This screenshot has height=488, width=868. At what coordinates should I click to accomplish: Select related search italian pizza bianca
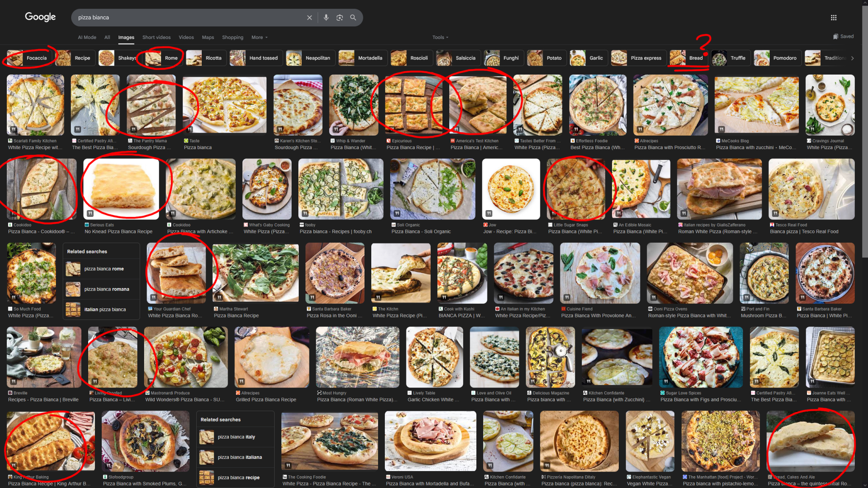pyautogui.click(x=101, y=309)
